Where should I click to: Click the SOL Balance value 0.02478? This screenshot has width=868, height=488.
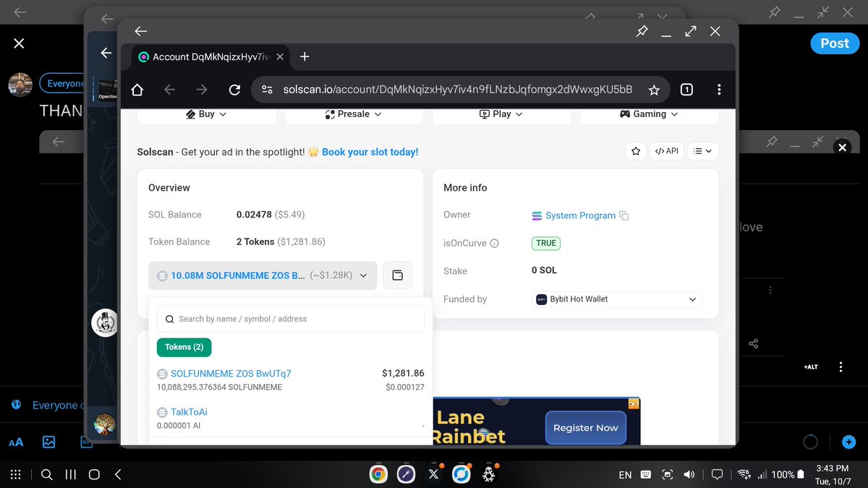[254, 215]
